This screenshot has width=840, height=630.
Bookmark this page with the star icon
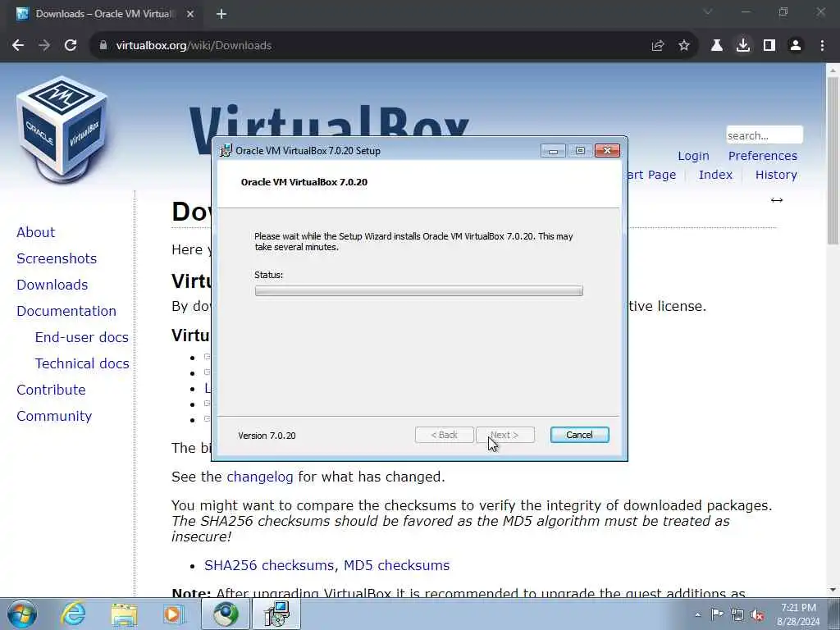click(684, 46)
